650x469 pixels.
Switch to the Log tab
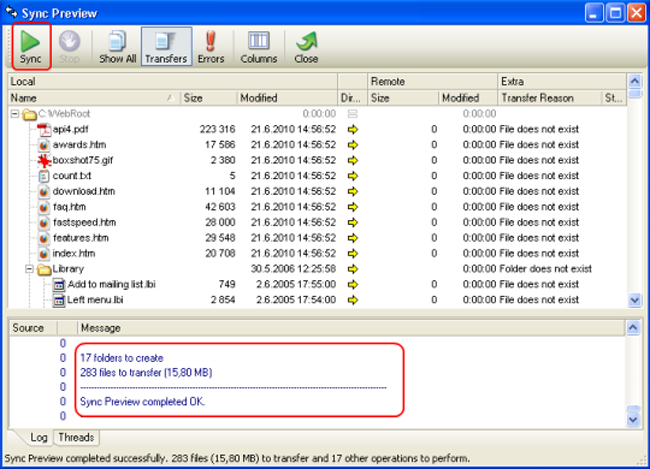(x=39, y=437)
